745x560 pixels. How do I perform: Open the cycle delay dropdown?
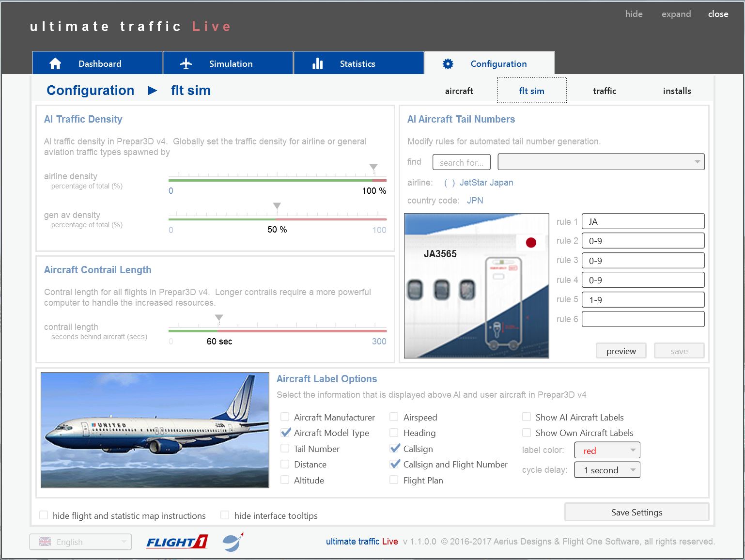coord(606,469)
